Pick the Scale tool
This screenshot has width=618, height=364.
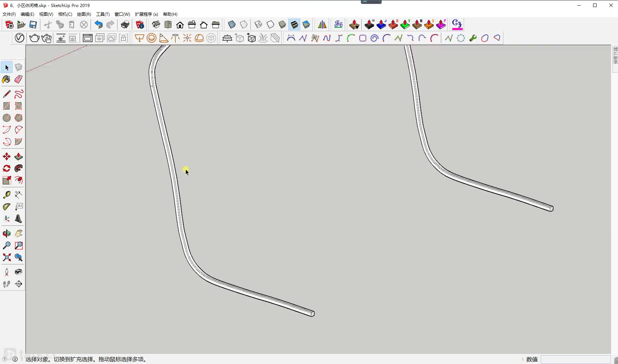pyautogui.click(x=7, y=180)
